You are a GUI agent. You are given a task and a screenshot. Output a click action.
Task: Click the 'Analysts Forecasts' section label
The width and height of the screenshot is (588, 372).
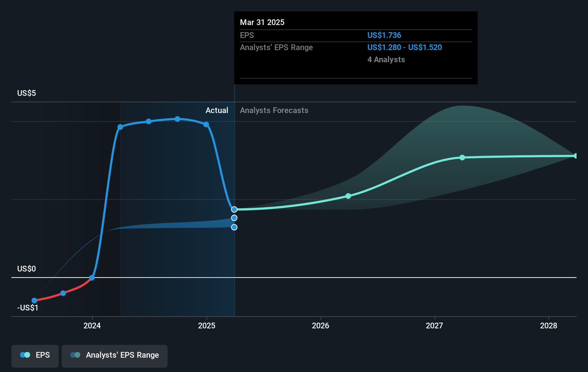[x=274, y=110]
